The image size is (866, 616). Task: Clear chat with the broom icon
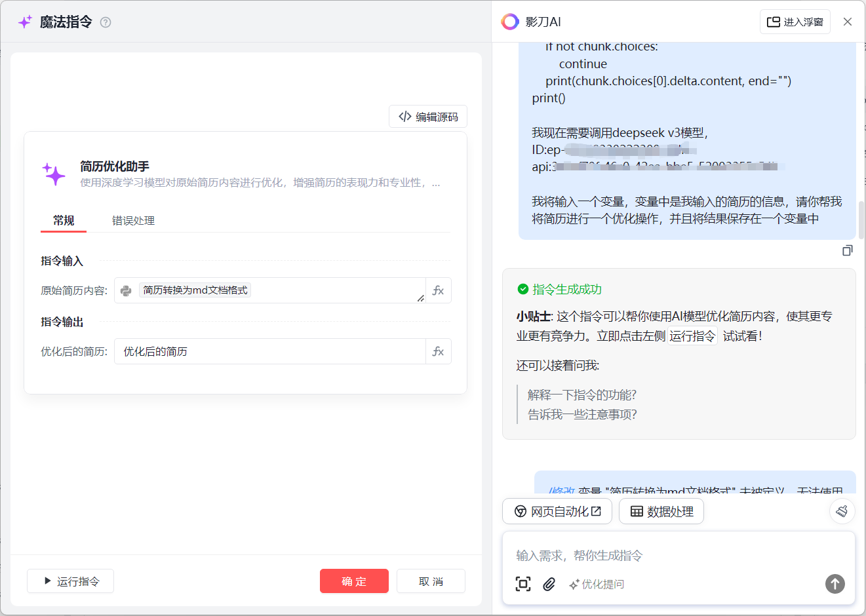tap(842, 511)
